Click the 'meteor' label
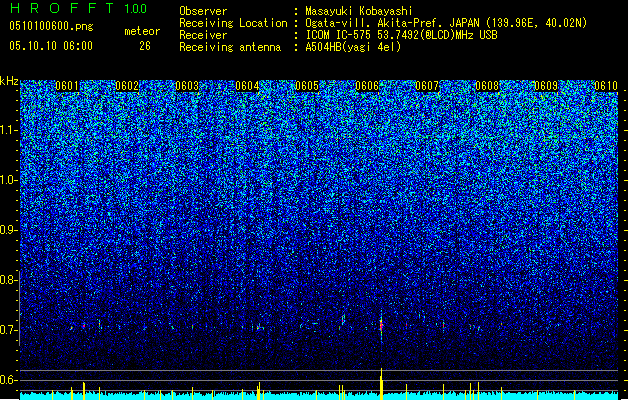629x400 pixels. 142,31
